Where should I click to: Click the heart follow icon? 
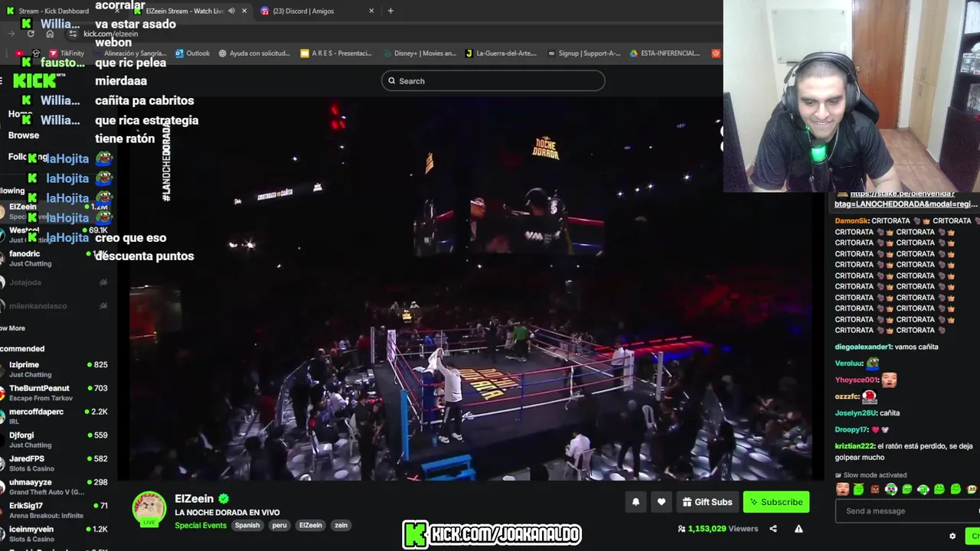point(661,502)
